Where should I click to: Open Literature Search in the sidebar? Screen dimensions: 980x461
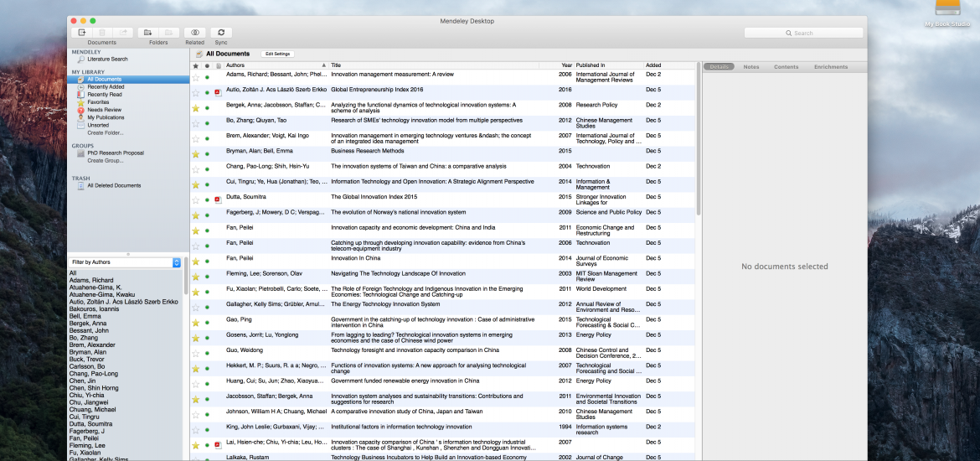click(x=107, y=60)
